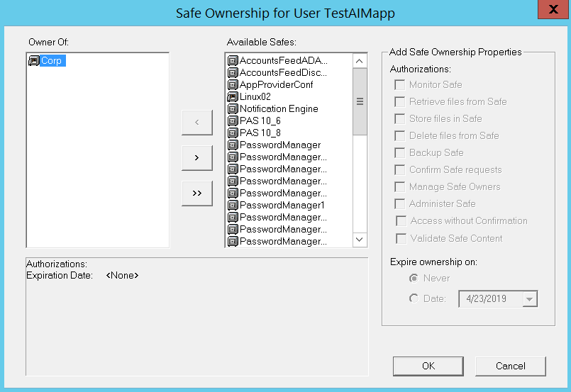Enable the Monitor Safe checkbox
The image size is (571, 392).
400,84
